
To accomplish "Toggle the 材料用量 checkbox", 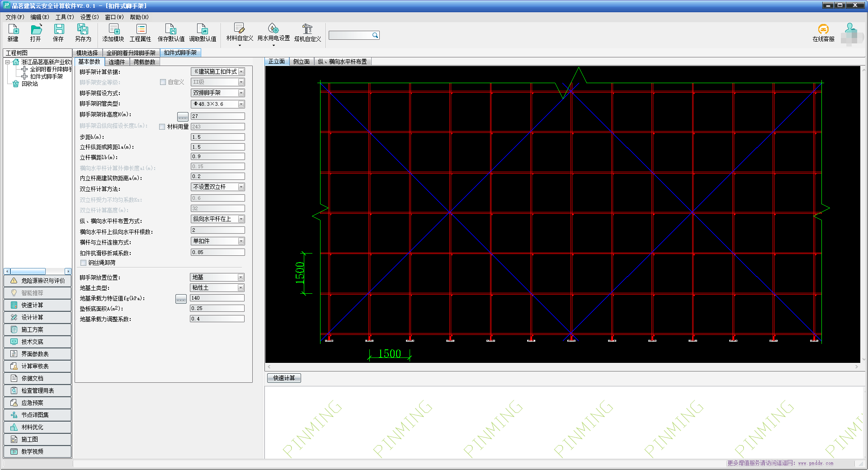I will tap(162, 127).
